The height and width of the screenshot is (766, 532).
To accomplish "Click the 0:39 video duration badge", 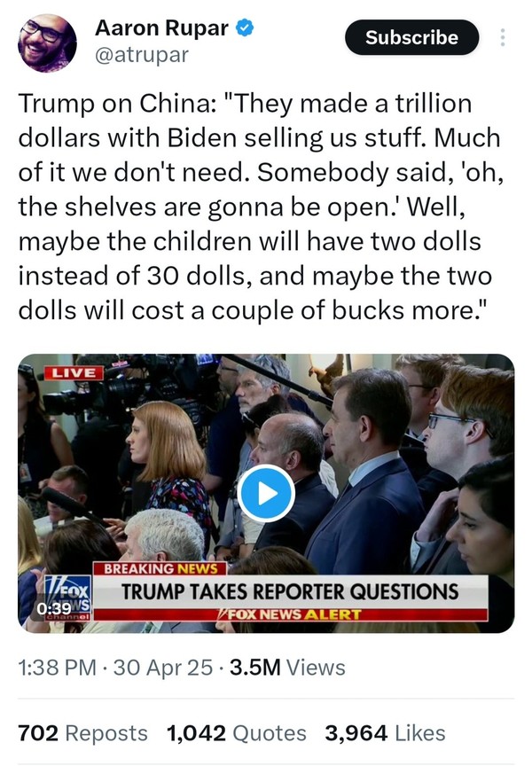I will [x=54, y=609].
